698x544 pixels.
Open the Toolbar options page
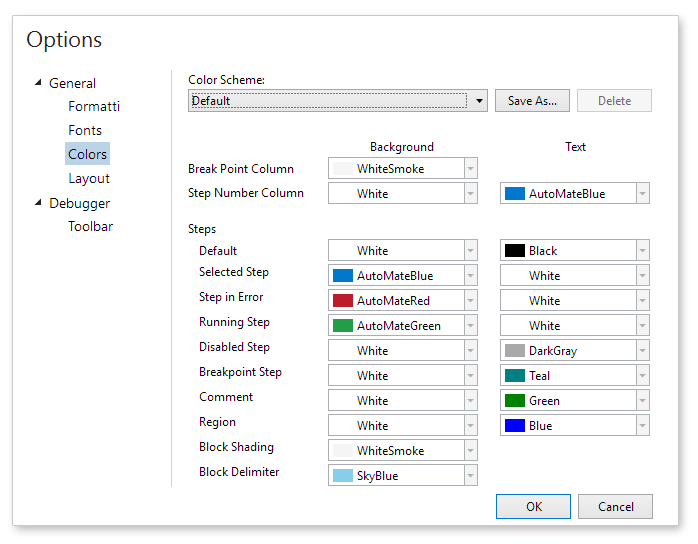coord(90,226)
